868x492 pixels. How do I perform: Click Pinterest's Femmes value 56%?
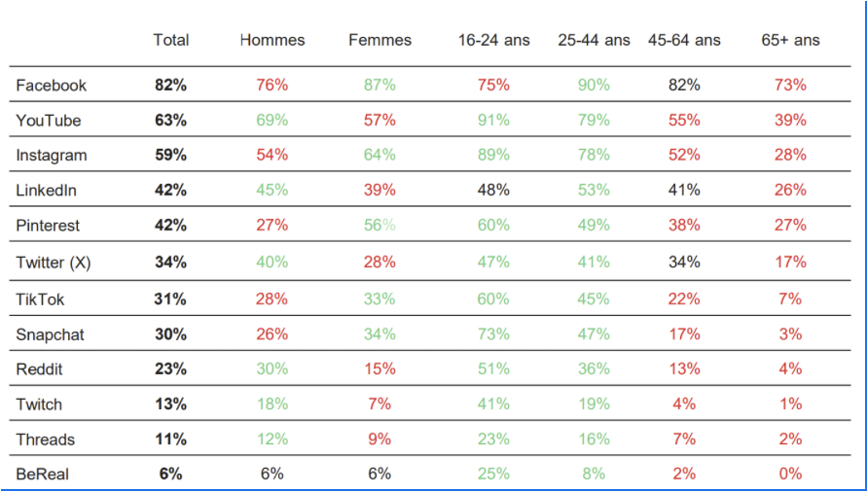pos(380,226)
